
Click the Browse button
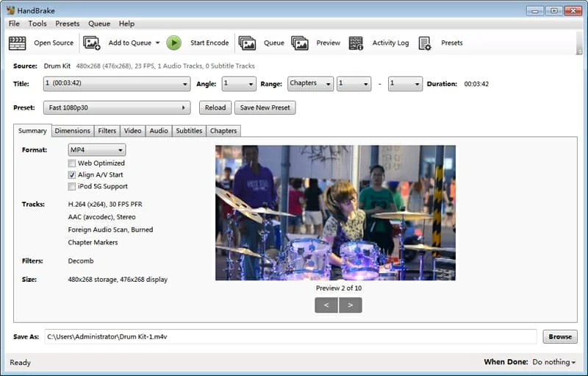tap(559, 337)
